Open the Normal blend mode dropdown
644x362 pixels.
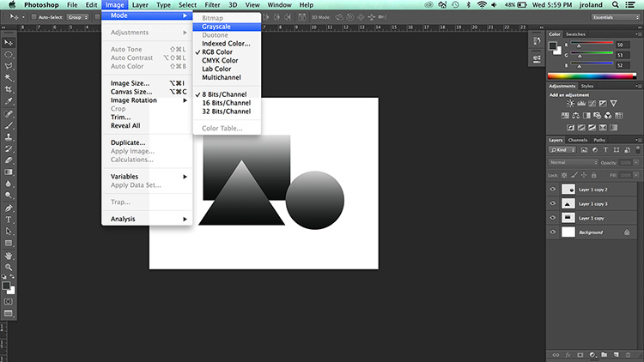[x=574, y=162]
